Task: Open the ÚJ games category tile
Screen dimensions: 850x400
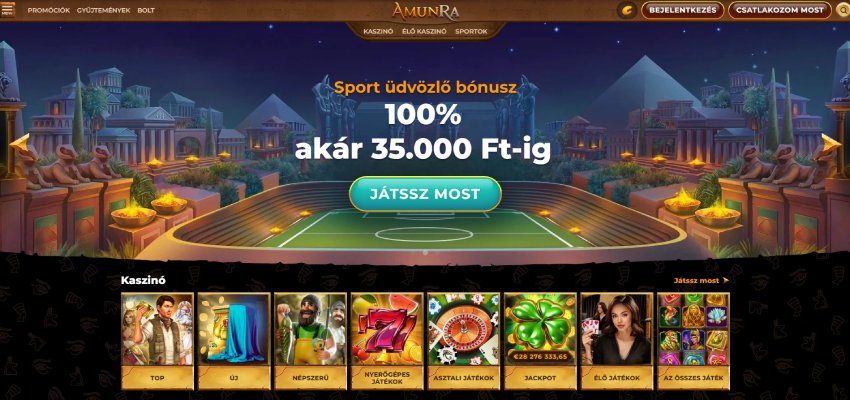Action: click(x=234, y=341)
